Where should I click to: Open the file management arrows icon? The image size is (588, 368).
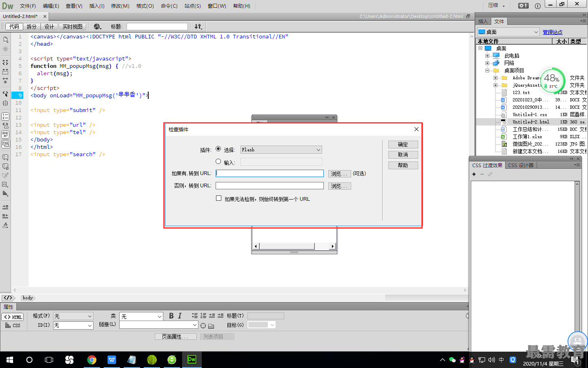pyautogui.click(x=198, y=27)
